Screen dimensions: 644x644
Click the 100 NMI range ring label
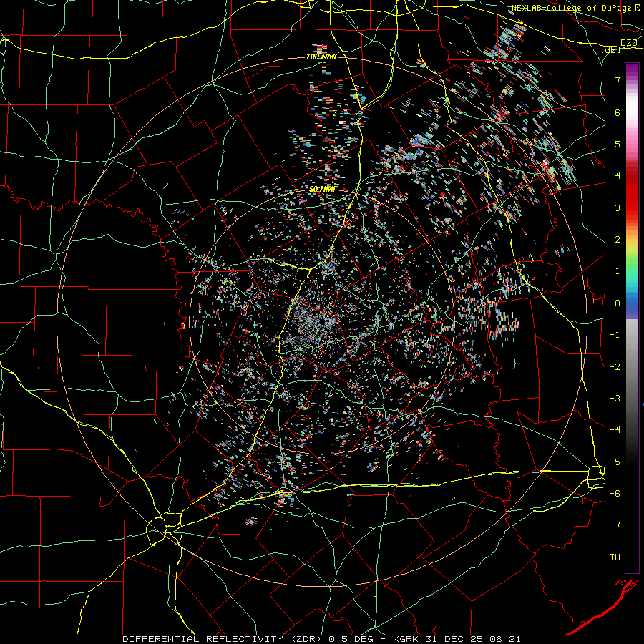coord(321,57)
